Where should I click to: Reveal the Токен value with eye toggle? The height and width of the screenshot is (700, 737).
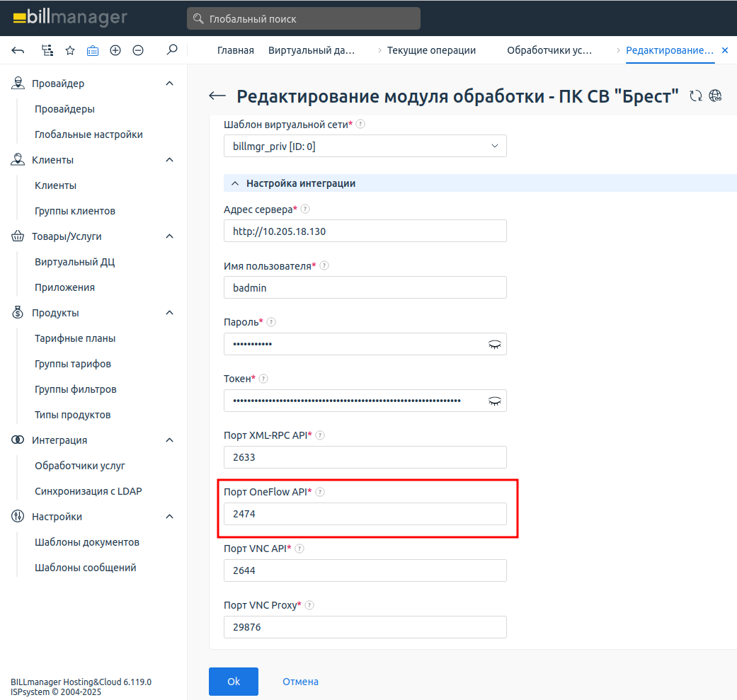(494, 401)
